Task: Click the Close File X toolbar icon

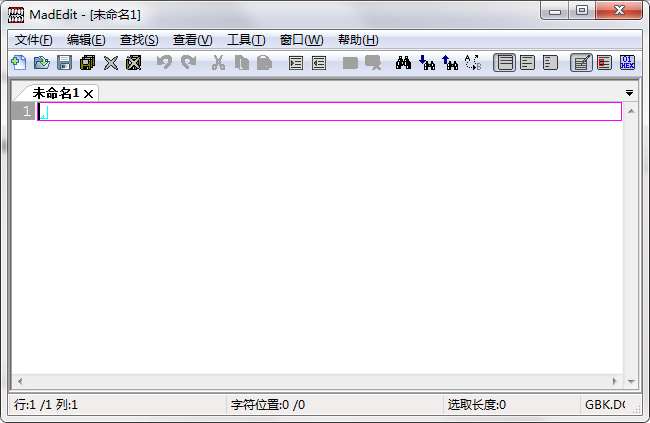Action: [x=111, y=63]
